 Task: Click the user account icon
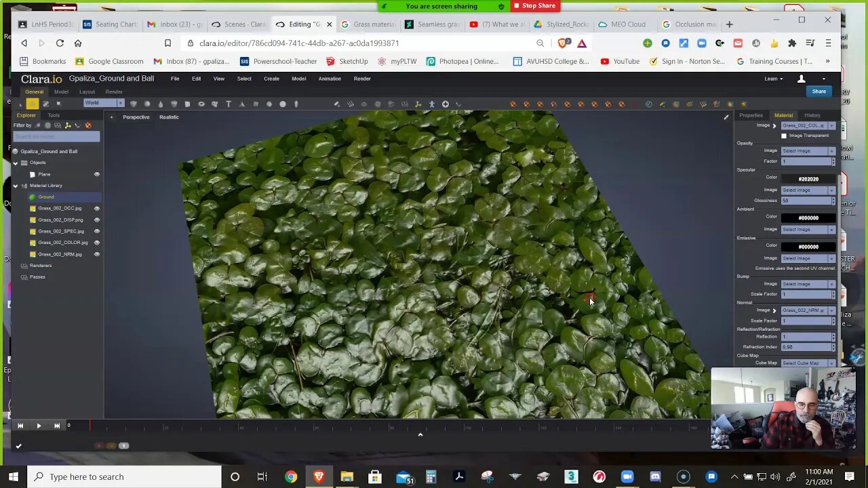coord(801,79)
